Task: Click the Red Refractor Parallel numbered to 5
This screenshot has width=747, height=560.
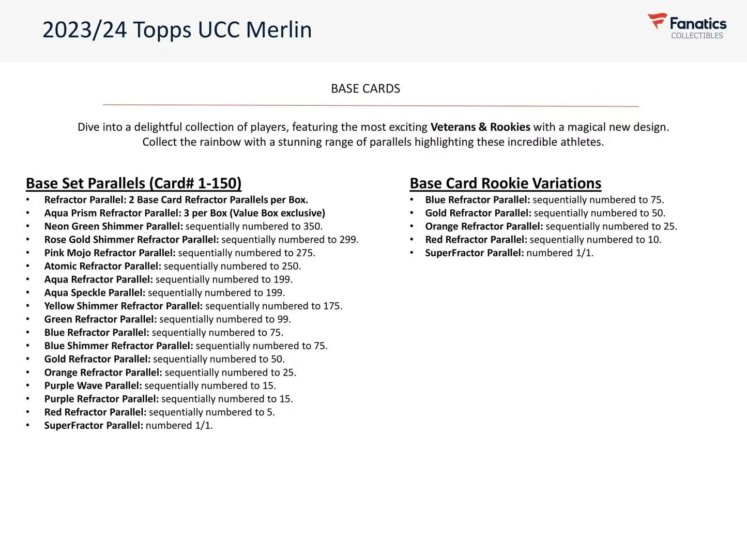Action: click(159, 412)
